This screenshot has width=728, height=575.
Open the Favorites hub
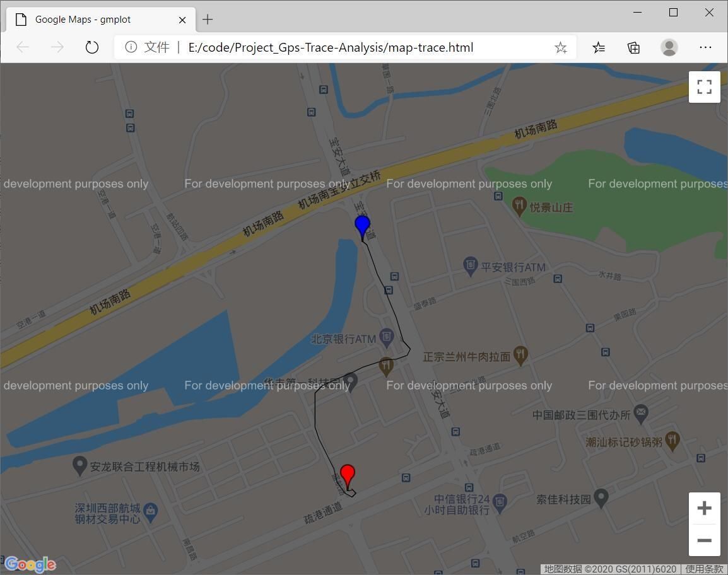pyautogui.click(x=599, y=47)
